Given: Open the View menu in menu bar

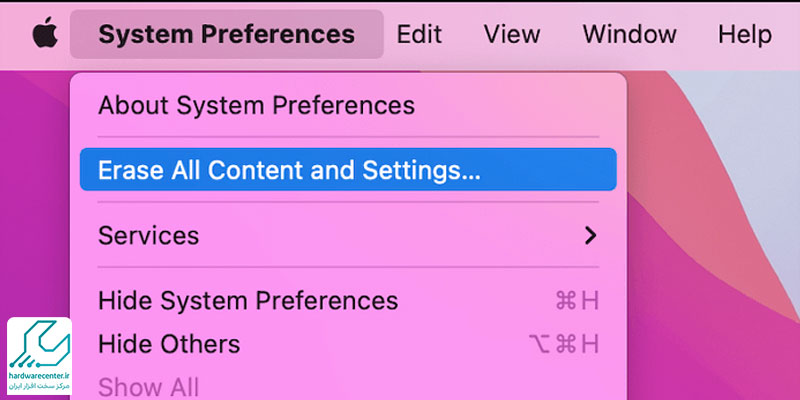Looking at the screenshot, I should coord(512,34).
